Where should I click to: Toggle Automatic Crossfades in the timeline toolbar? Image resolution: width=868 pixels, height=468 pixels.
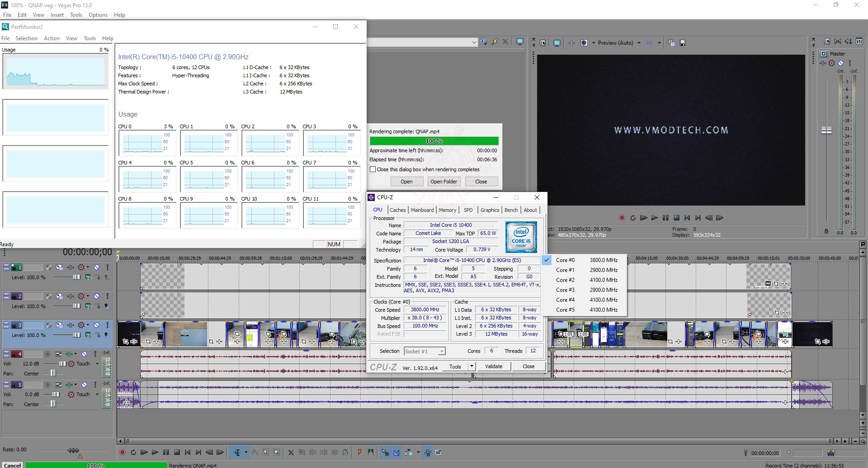[x=396, y=452]
